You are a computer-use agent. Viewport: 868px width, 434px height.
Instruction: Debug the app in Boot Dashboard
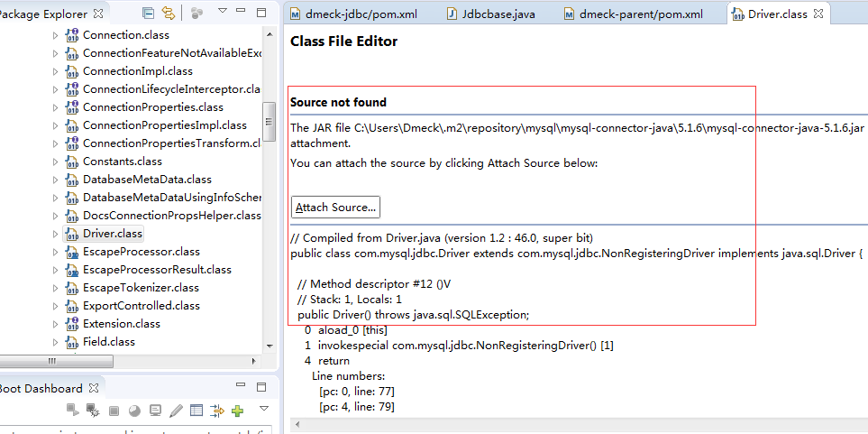pyautogui.click(x=93, y=411)
